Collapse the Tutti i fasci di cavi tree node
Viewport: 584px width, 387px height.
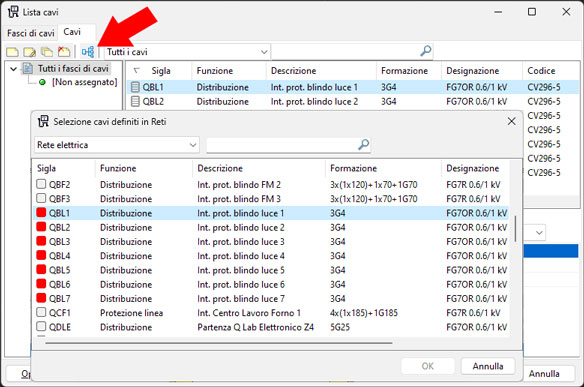click(14, 69)
